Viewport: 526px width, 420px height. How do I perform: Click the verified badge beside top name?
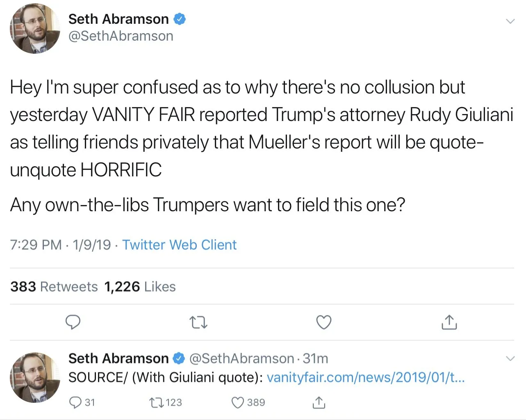(180, 19)
